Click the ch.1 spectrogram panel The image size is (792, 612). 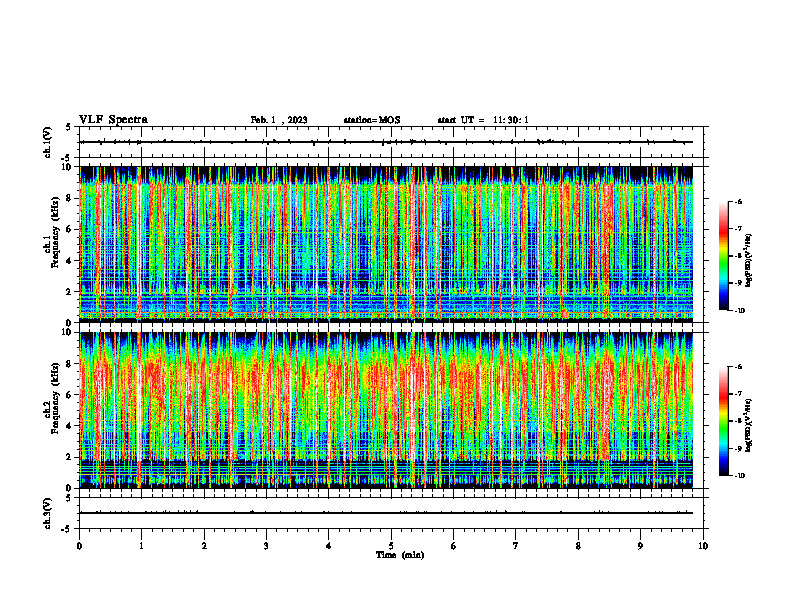coord(386,244)
